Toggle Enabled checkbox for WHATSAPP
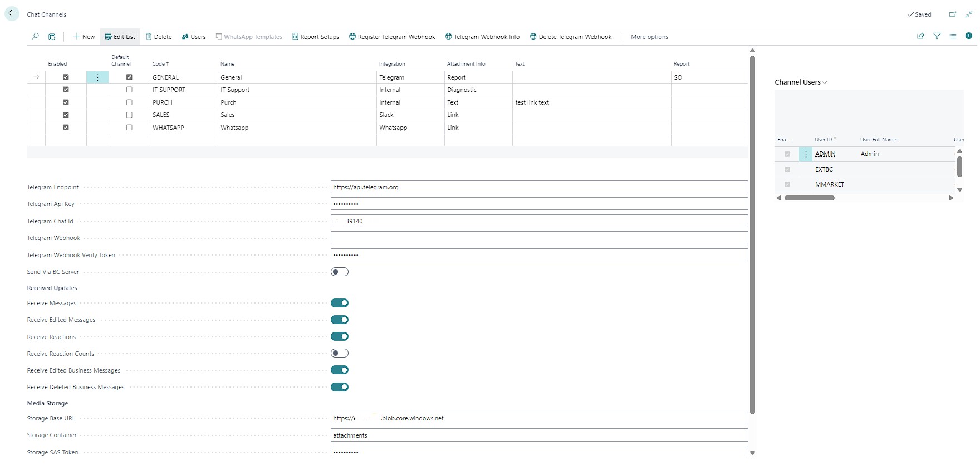980x465 pixels. pos(66,128)
